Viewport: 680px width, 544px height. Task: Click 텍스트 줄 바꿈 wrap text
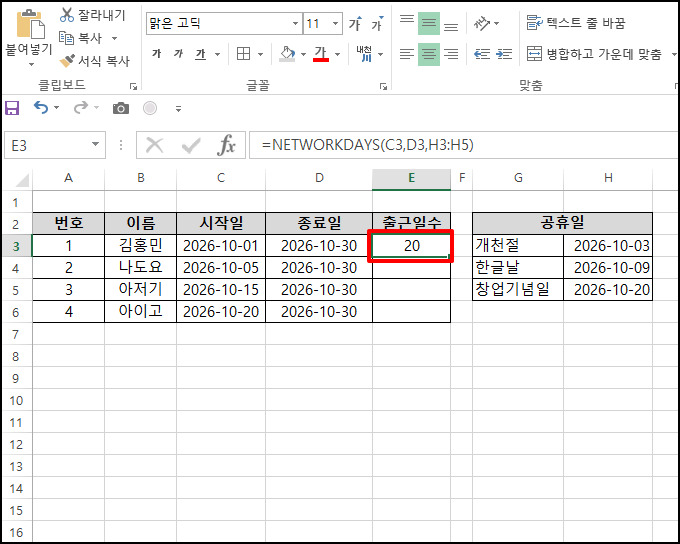tap(576, 23)
